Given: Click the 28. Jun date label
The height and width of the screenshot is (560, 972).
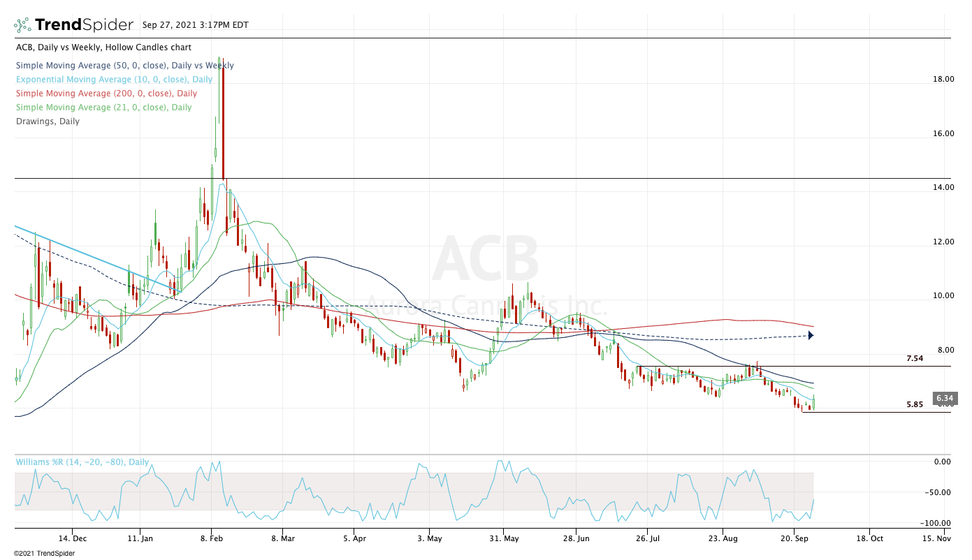Looking at the screenshot, I should [577, 539].
